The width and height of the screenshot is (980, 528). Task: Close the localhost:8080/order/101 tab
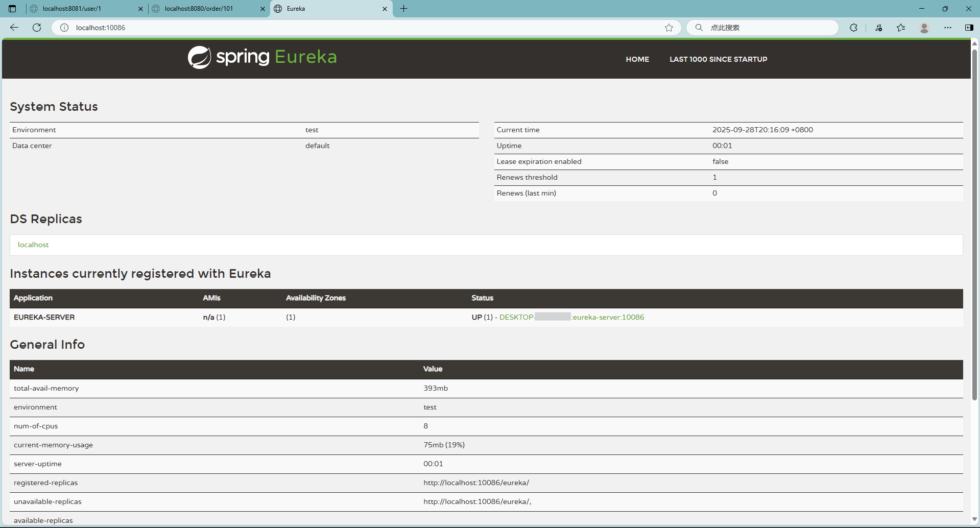(262, 9)
